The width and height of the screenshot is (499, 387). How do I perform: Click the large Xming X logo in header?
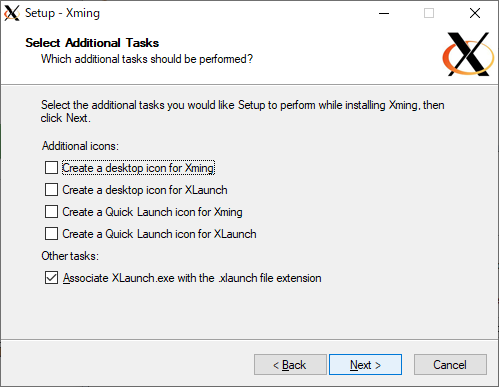[x=468, y=54]
